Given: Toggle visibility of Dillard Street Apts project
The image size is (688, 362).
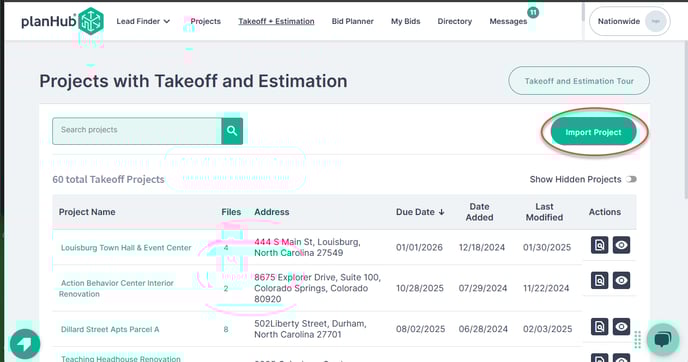Looking at the screenshot, I should (x=621, y=327).
